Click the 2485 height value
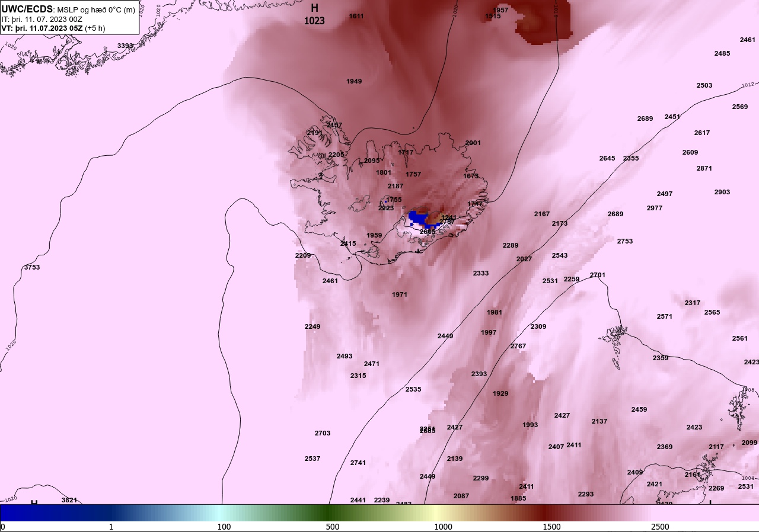This screenshot has height=532, width=759. point(722,53)
